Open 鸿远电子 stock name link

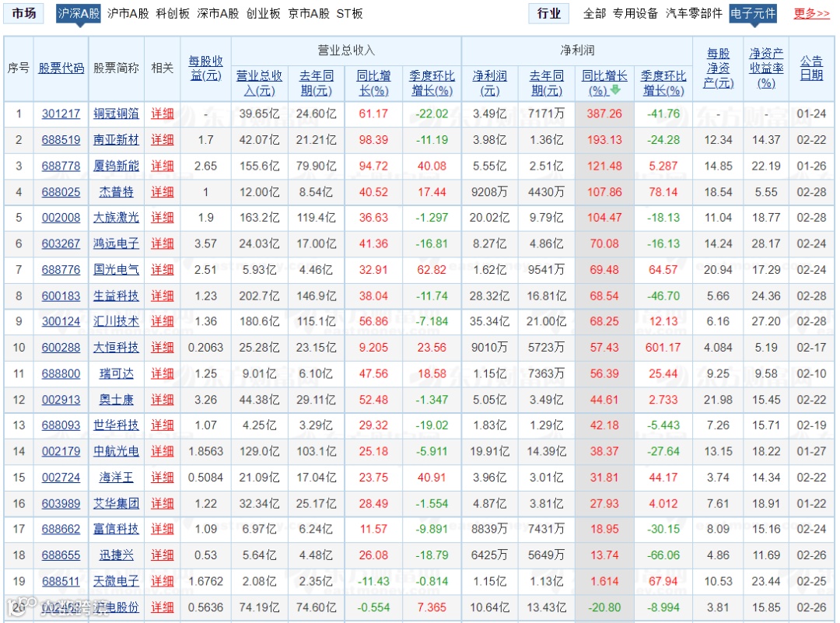[x=116, y=243]
